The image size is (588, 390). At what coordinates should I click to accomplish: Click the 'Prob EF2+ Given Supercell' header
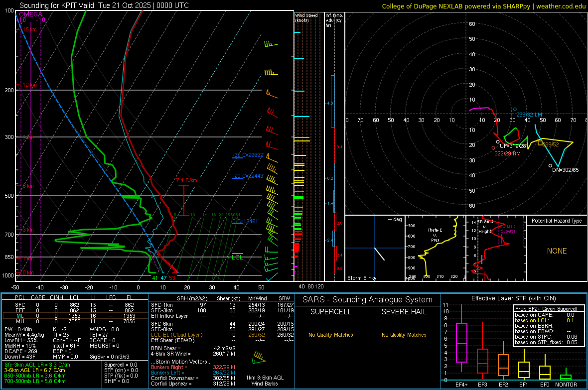click(x=546, y=308)
